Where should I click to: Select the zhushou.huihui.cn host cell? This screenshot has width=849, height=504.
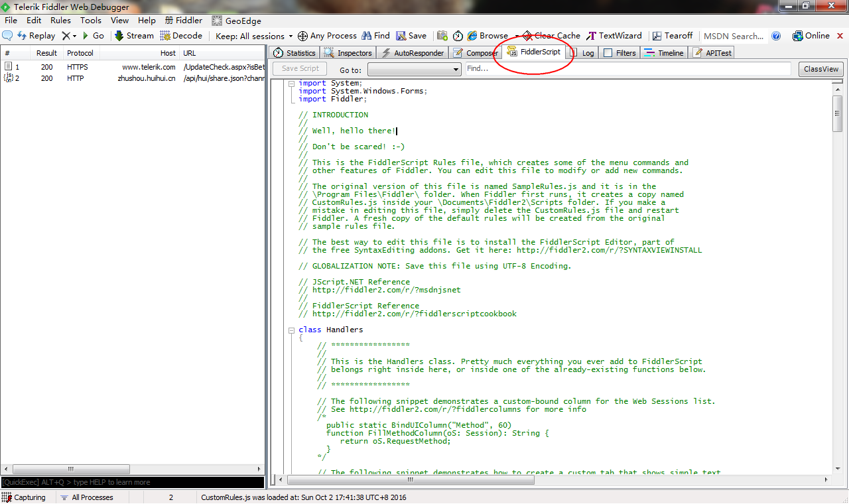coord(146,78)
